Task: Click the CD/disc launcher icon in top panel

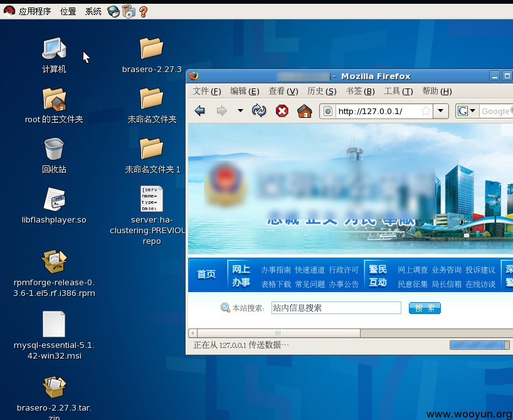Action: [x=129, y=11]
